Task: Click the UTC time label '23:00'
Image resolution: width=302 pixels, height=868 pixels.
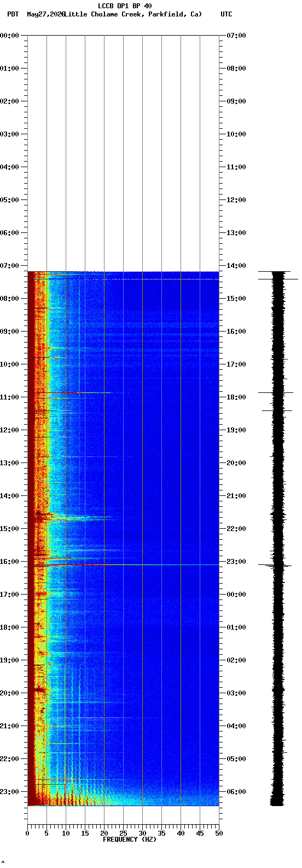Action: click(236, 562)
